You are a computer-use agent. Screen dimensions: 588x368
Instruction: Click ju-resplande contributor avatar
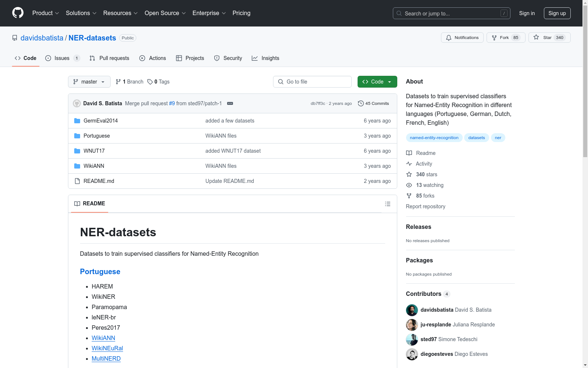click(412, 325)
